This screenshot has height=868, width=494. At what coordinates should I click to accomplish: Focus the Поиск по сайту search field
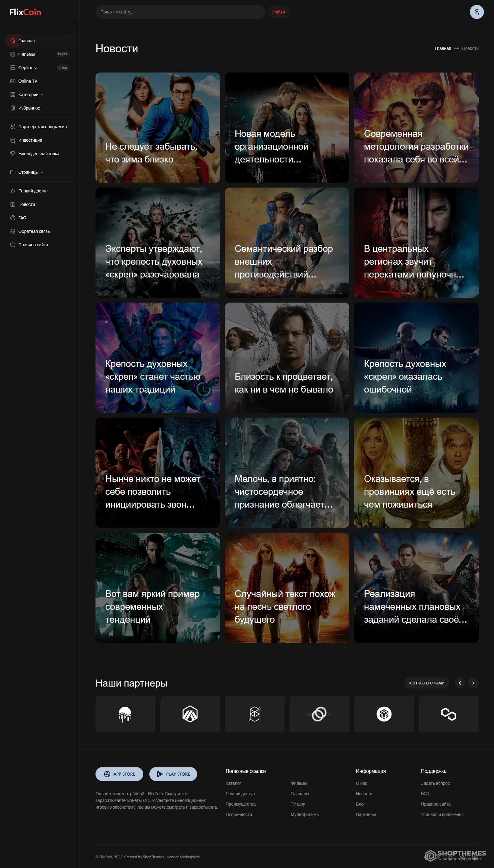180,12
